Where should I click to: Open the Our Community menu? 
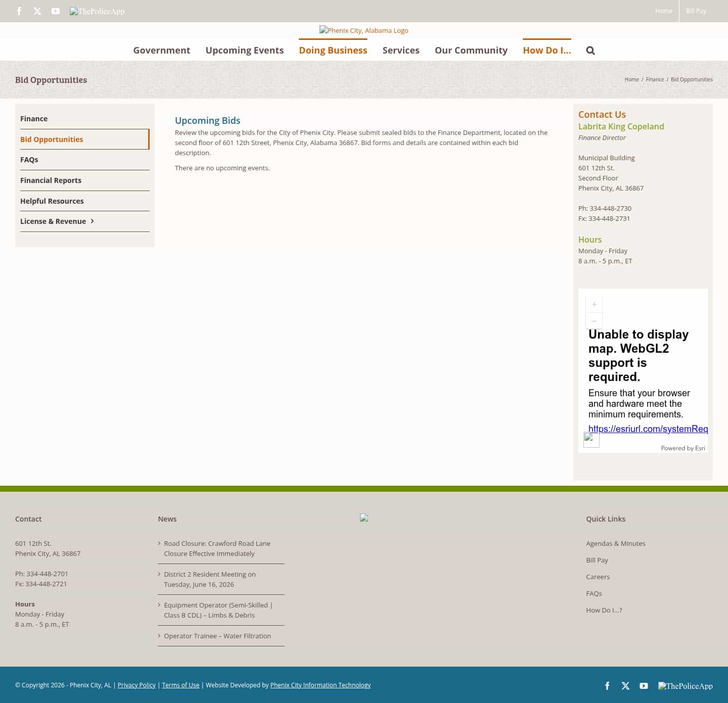click(x=471, y=51)
